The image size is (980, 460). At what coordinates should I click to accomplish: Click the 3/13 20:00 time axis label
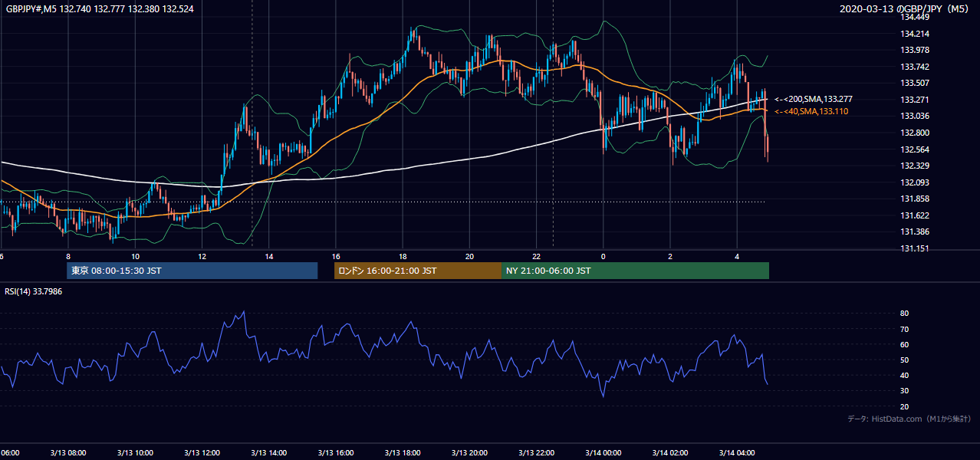469,452
